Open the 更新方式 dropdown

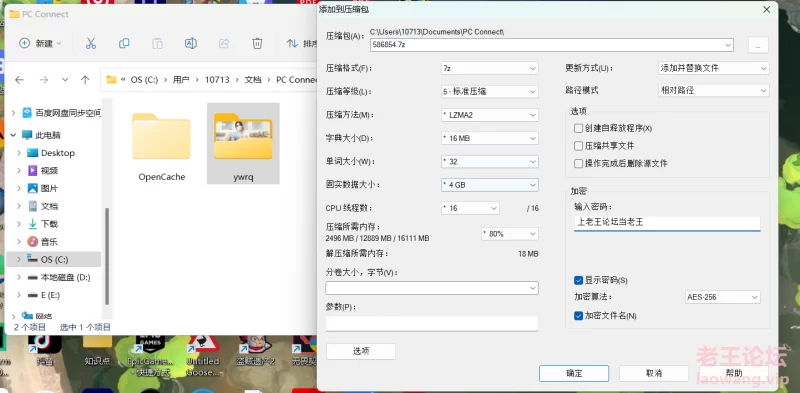[x=713, y=68]
